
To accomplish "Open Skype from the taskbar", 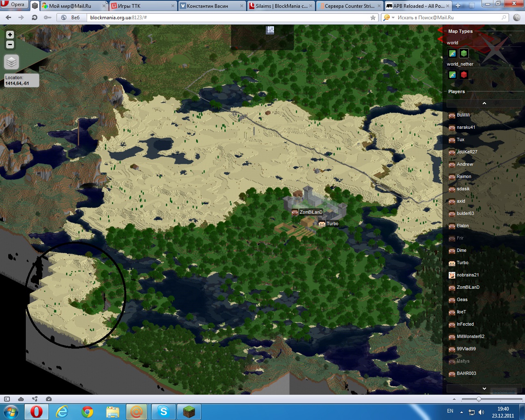I will click(164, 411).
